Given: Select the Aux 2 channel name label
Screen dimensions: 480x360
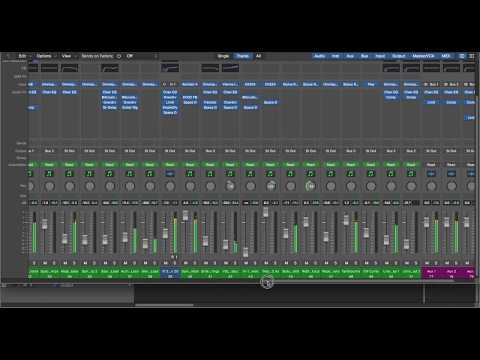Looking at the screenshot, I should 451,272.
